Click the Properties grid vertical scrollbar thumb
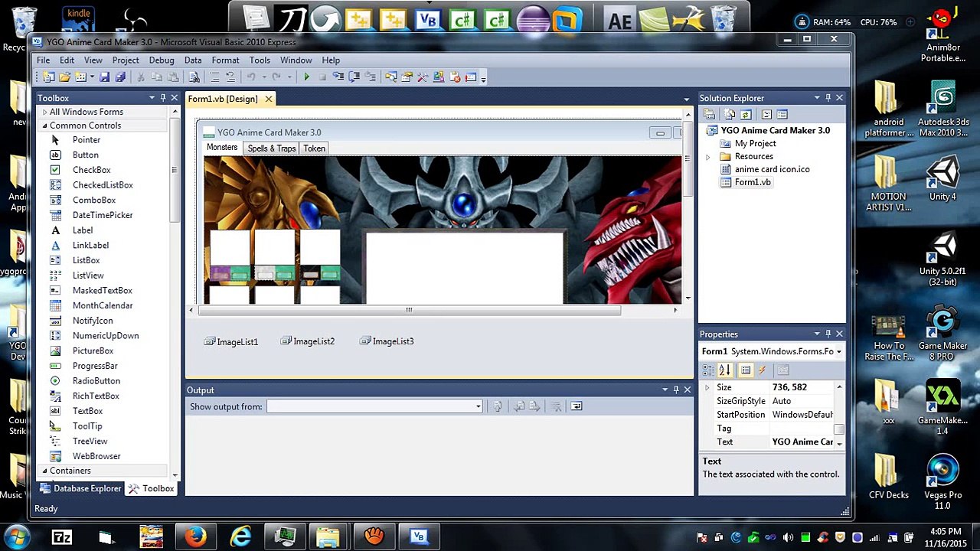This screenshot has height=551, width=980. [839, 430]
